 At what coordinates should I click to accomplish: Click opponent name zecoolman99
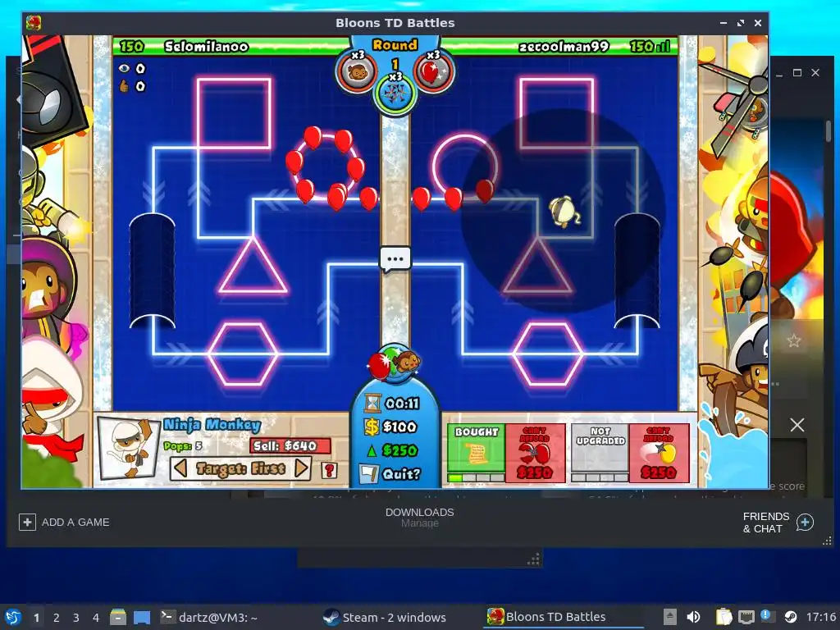564,47
